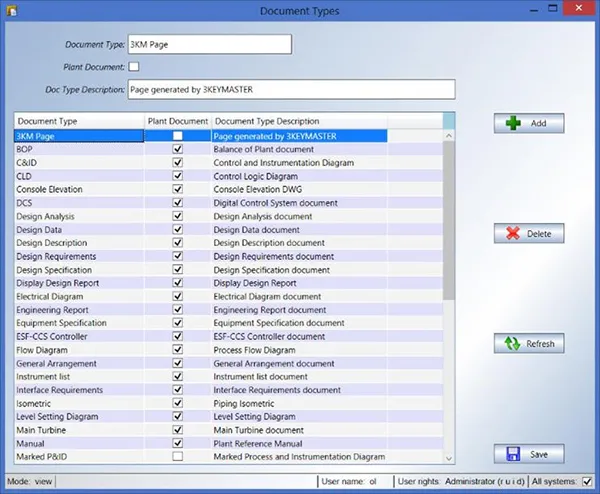The width and height of the screenshot is (600, 494).
Task: Toggle Plant Document checkbox for C&ID row
Action: tap(178, 162)
